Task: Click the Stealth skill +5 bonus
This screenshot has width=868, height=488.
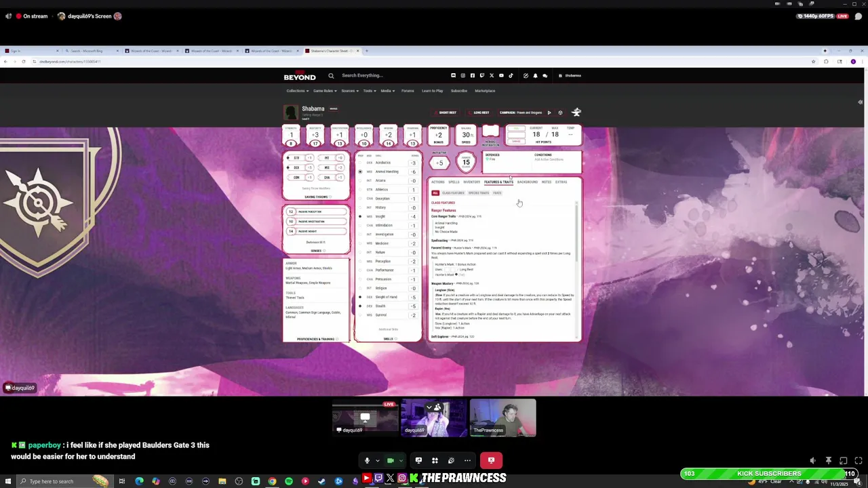Action: (x=413, y=306)
